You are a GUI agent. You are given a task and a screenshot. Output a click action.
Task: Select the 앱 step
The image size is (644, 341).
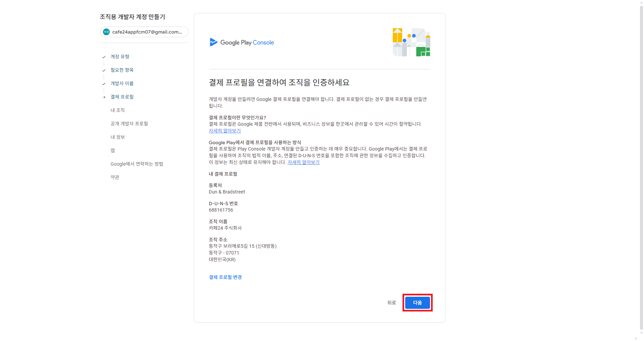tap(113, 150)
